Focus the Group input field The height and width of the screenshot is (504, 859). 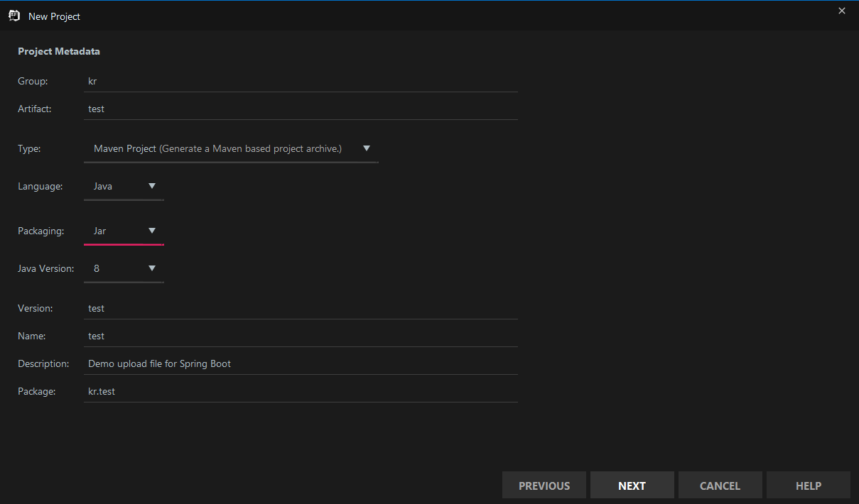(x=300, y=81)
